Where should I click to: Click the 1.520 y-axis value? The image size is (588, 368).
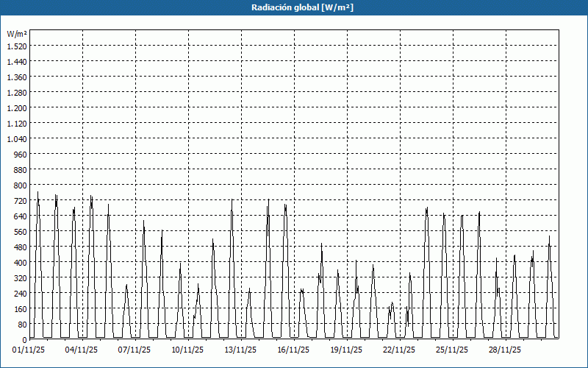16,46
